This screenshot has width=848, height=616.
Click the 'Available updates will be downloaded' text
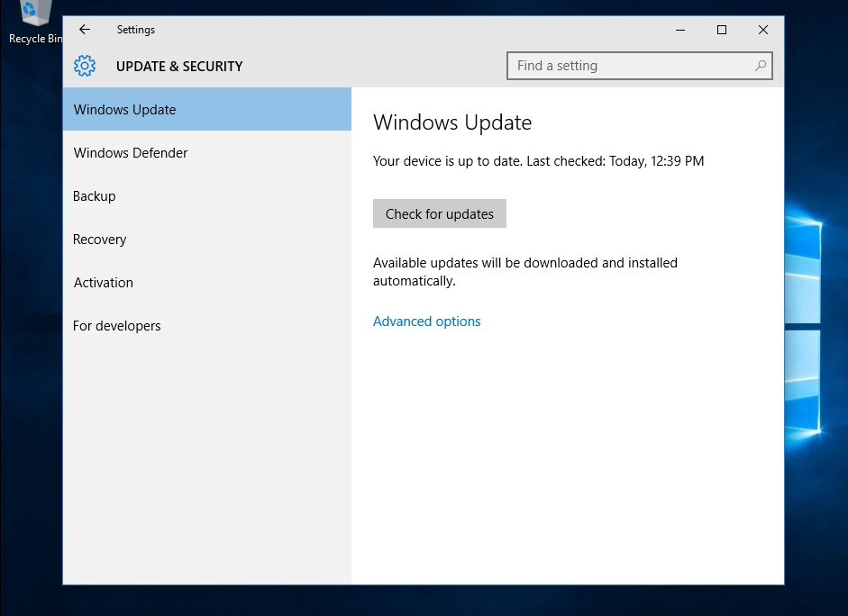tap(525, 272)
